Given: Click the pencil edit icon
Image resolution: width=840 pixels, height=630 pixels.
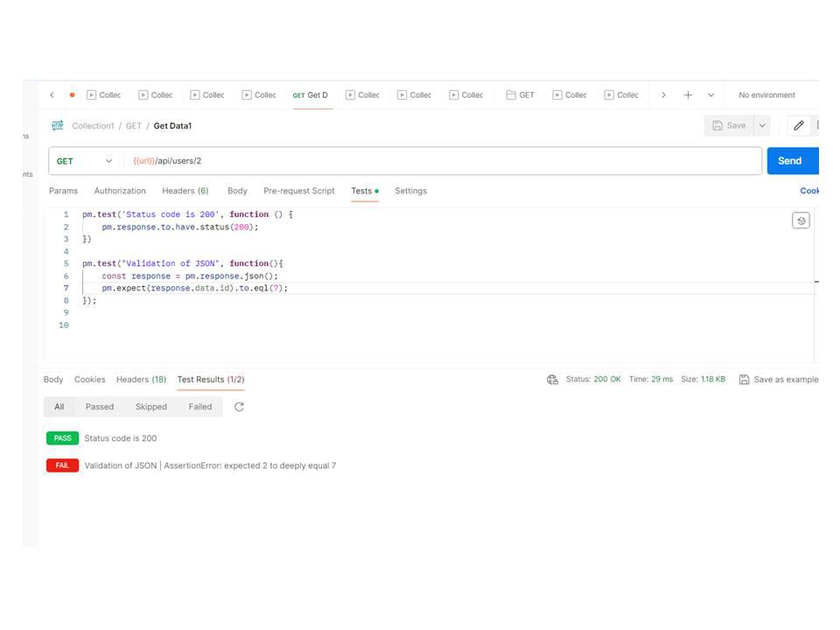Looking at the screenshot, I should [x=799, y=126].
